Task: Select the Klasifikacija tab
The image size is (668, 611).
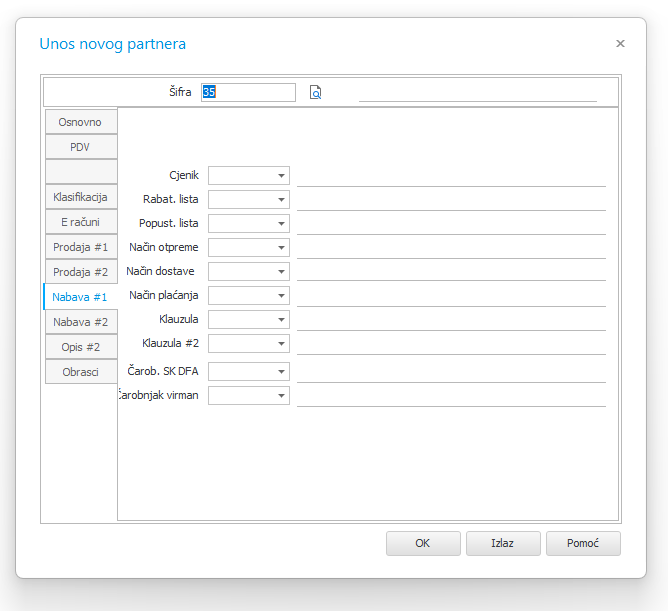Action: [81, 197]
